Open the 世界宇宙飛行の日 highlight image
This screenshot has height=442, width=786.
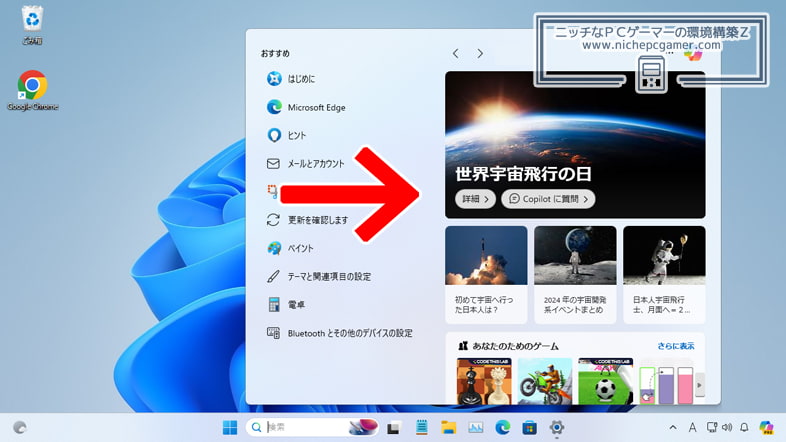click(575, 144)
